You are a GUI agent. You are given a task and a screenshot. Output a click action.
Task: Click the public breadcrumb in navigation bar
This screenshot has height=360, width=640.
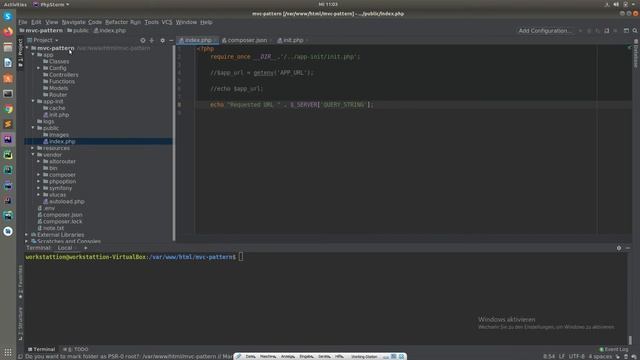tap(78, 31)
